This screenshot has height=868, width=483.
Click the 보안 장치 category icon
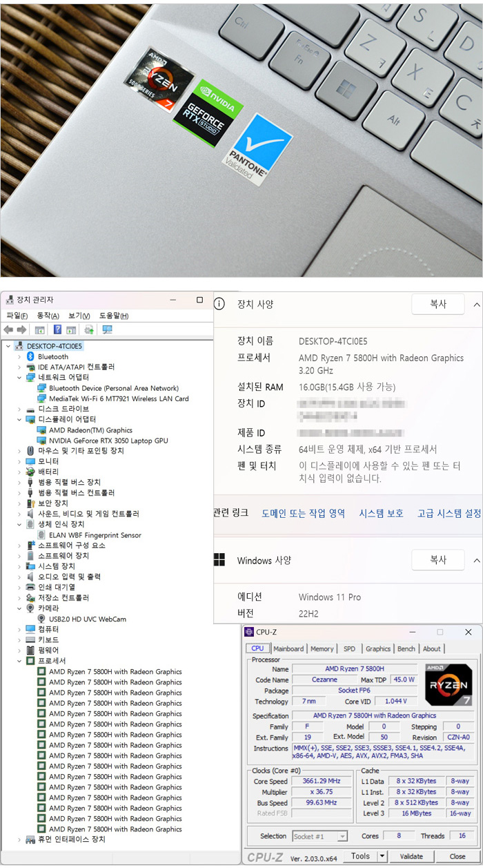(x=30, y=503)
